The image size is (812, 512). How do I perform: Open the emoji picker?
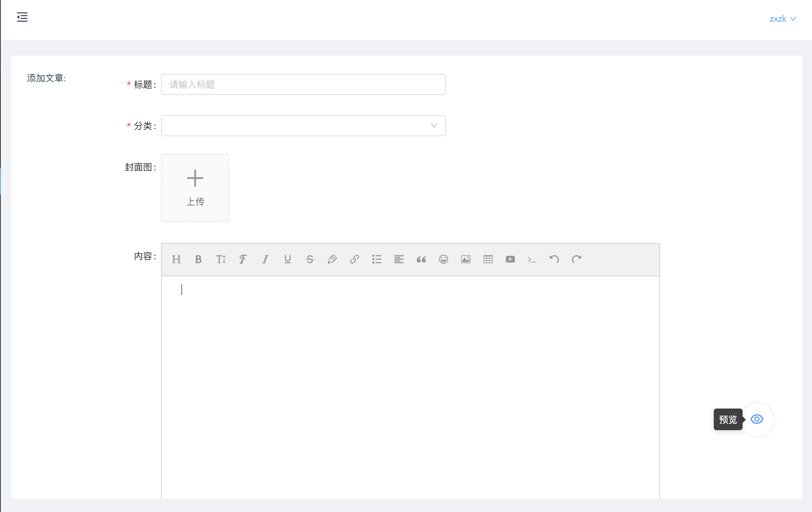coord(443,259)
